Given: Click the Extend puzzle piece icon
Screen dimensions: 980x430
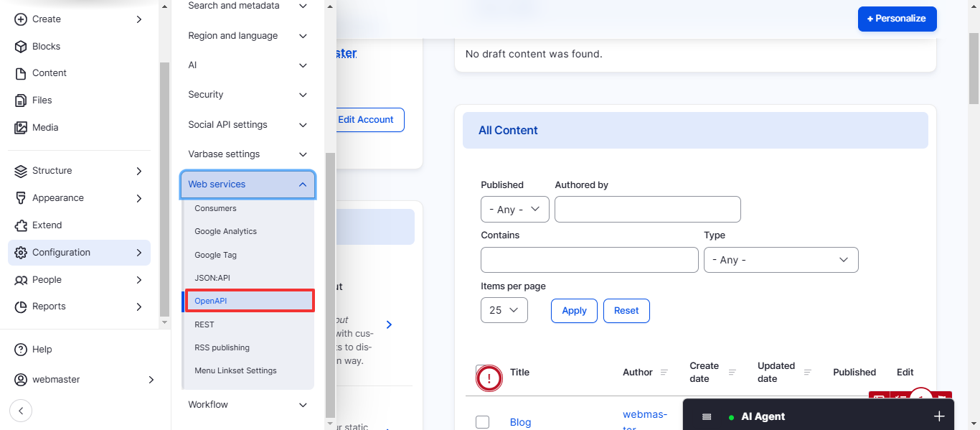Looking at the screenshot, I should tap(20, 225).
